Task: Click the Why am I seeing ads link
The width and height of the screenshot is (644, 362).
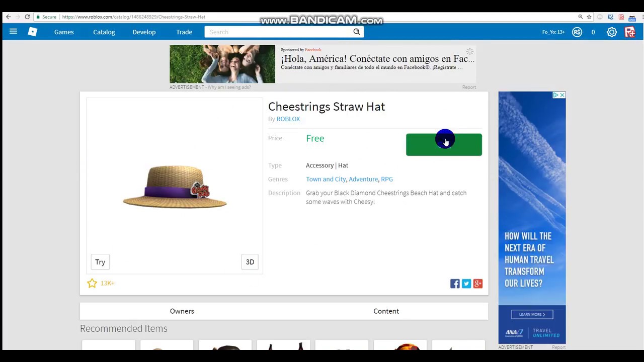Action: click(229, 87)
